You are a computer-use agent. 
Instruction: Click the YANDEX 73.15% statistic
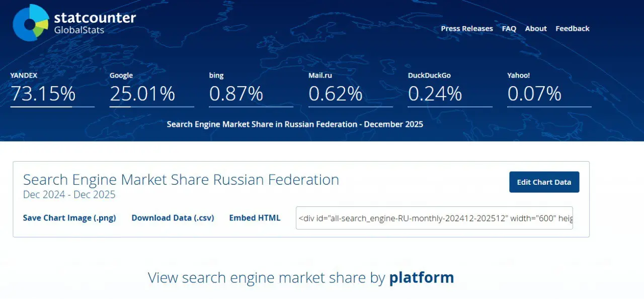point(52,89)
